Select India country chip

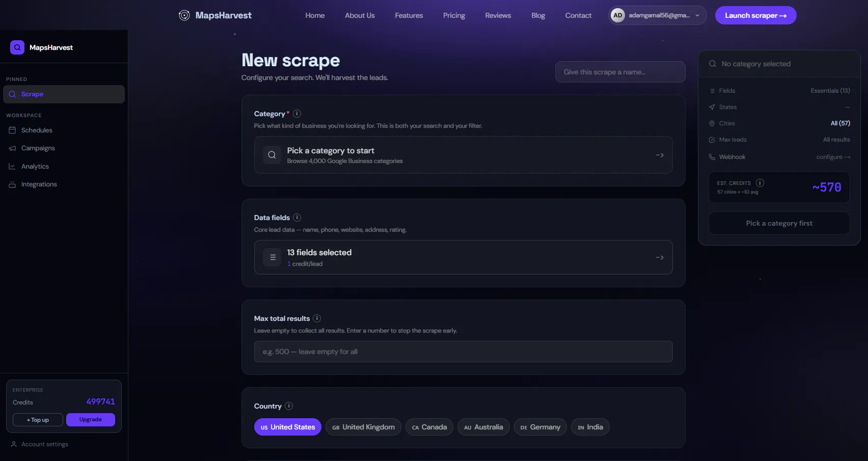[590, 427]
